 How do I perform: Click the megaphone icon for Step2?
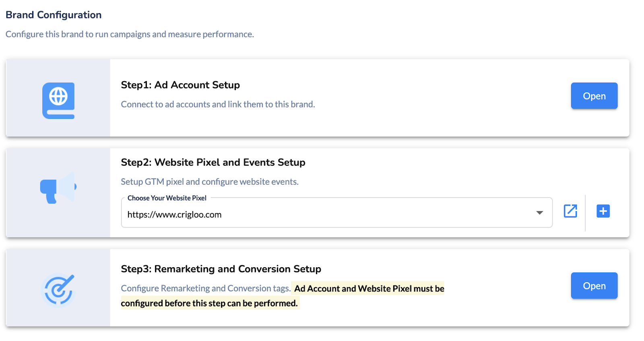click(58, 188)
